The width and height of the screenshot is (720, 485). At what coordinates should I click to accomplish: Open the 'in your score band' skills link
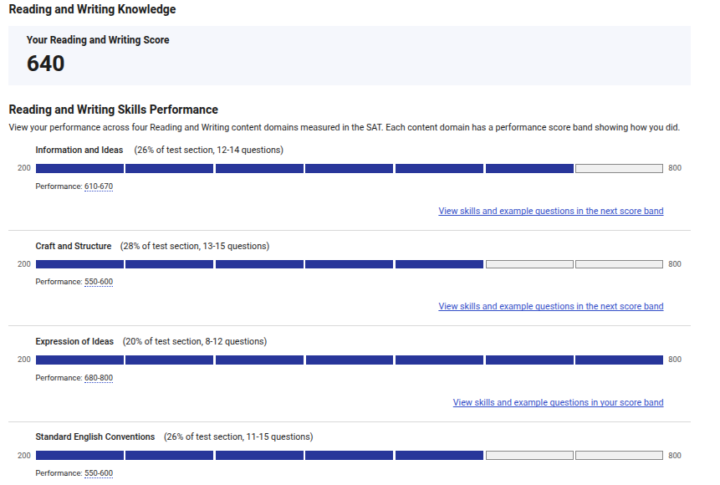557,402
